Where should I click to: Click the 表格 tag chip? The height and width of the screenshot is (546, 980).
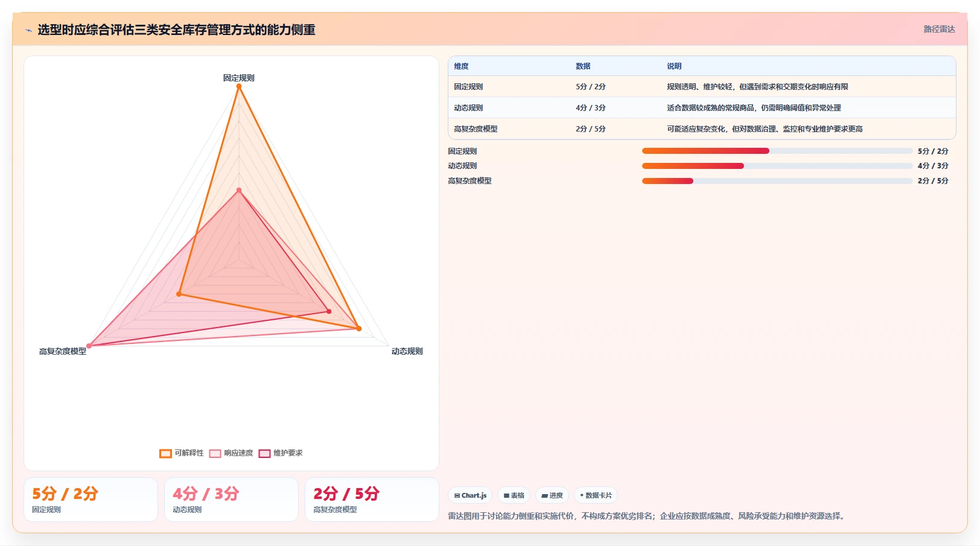(x=514, y=495)
